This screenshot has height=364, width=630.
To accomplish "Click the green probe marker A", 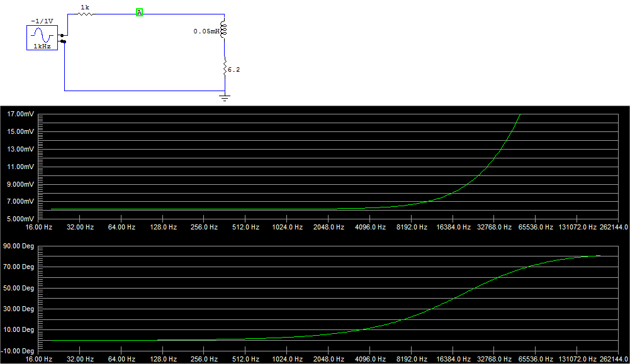I will tap(139, 13).
